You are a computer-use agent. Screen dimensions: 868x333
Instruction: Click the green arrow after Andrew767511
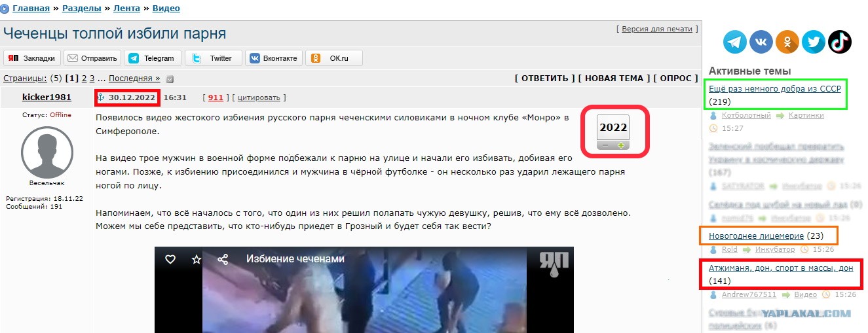786,294
